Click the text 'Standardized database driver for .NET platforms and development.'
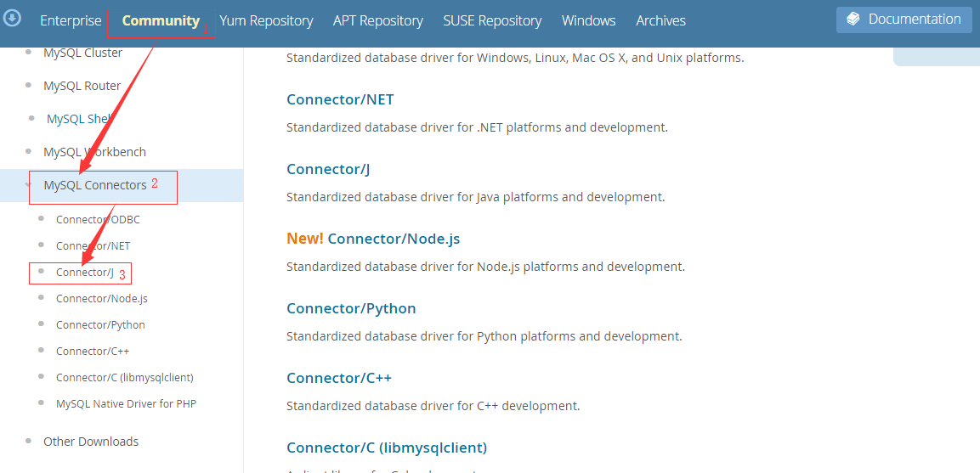This screenshot has height=473, width=980. [x=478, y=127]
